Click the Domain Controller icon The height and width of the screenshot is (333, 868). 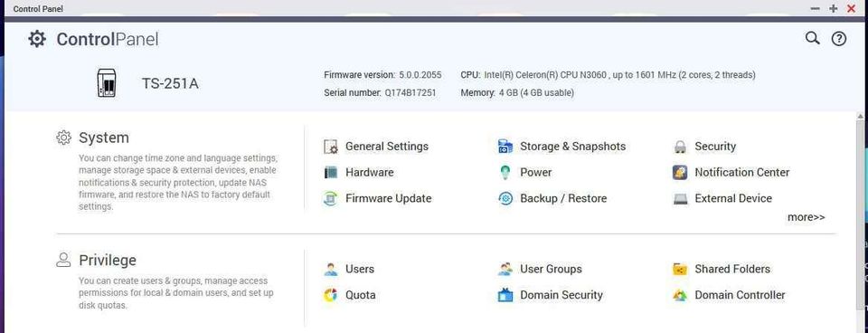pos(680,295)
